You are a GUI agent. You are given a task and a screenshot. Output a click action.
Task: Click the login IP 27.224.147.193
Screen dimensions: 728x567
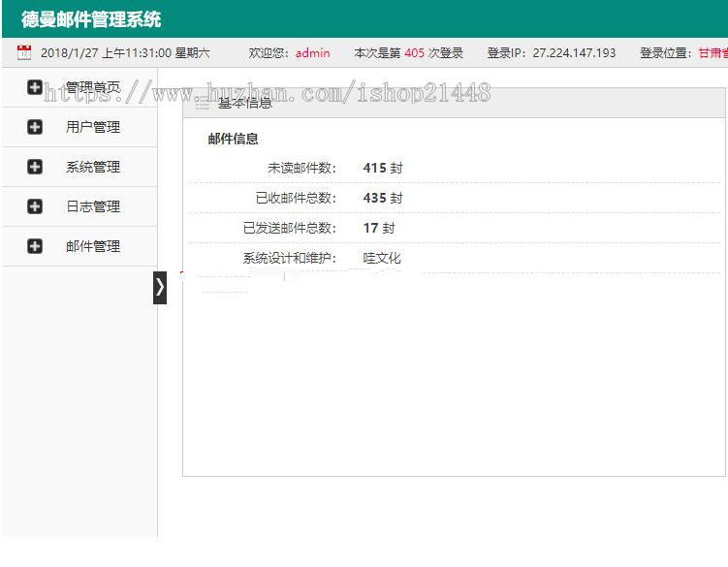574,53
